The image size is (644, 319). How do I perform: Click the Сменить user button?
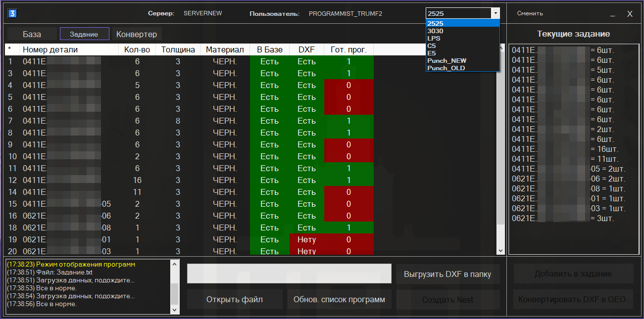tap(530, 13)
